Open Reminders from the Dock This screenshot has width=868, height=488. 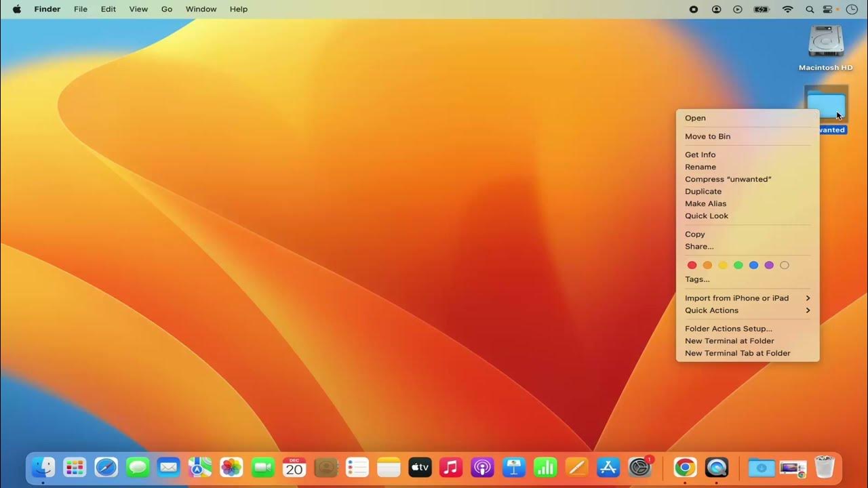coord(357,467)
